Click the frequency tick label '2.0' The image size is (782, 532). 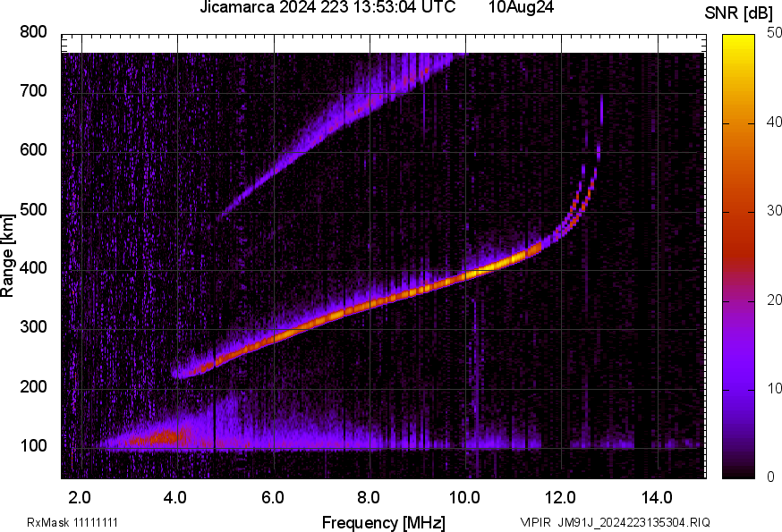(80, 498)
